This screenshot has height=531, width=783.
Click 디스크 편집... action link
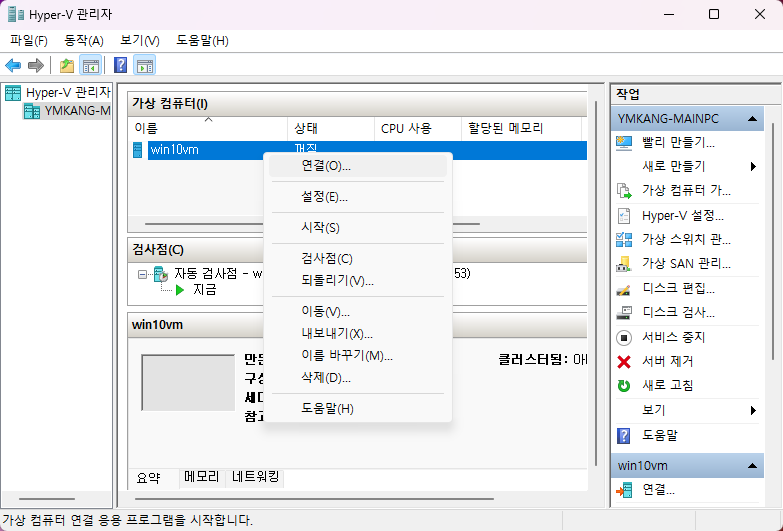point(678,289)
